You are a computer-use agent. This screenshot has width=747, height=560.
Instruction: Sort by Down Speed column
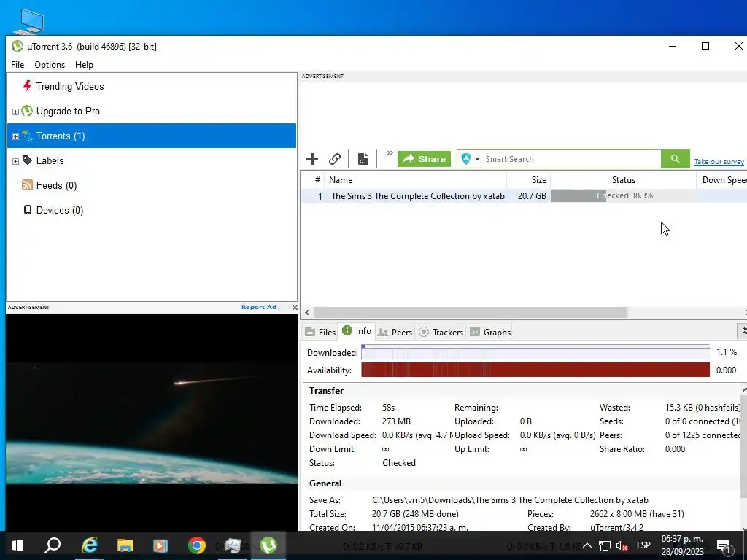pyautogui.click(x=721, y=180)
